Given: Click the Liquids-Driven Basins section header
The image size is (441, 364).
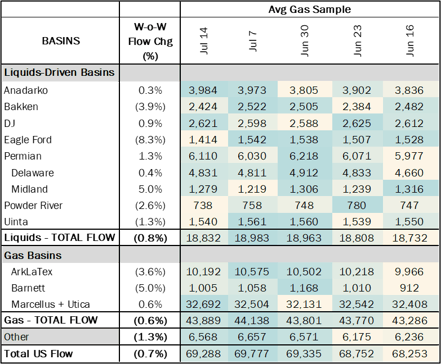Looking at the screenshot, I should [x=59, y=72].
